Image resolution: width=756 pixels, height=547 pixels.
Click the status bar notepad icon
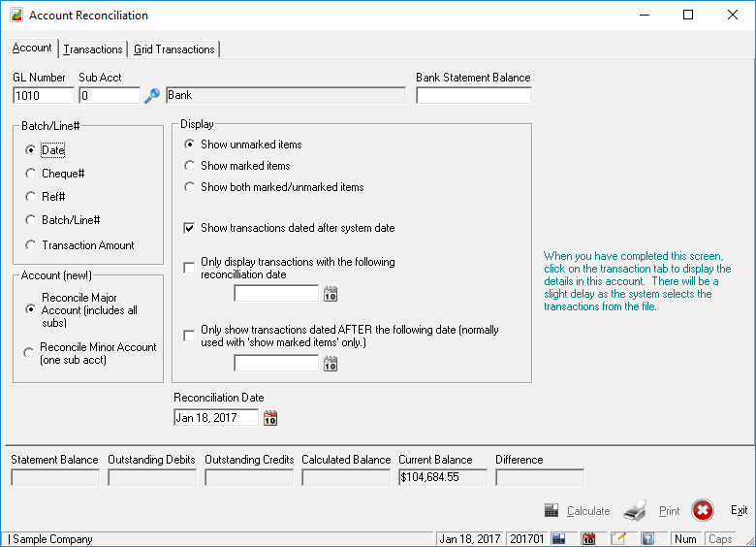click(617, 539)
